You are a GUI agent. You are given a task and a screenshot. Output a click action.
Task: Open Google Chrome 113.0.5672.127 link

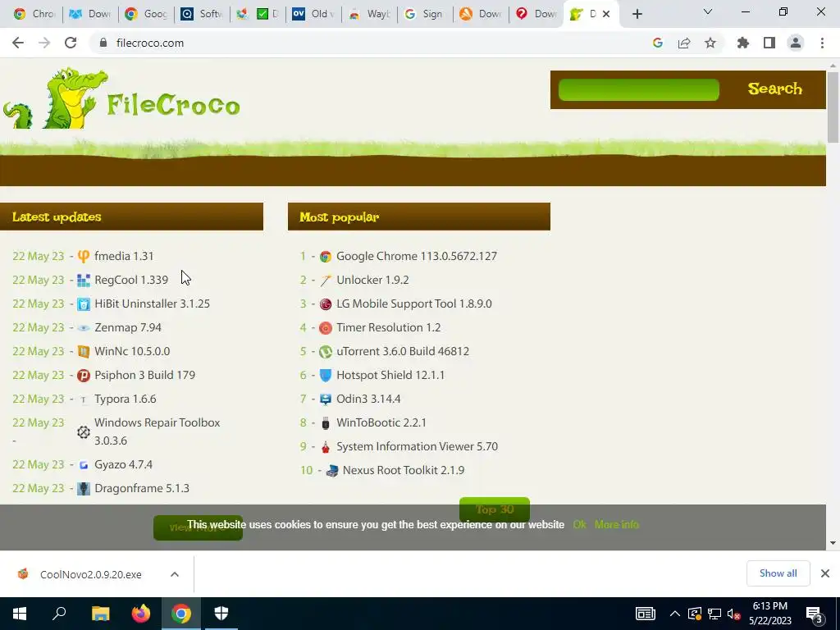click(x=416, y=257)
